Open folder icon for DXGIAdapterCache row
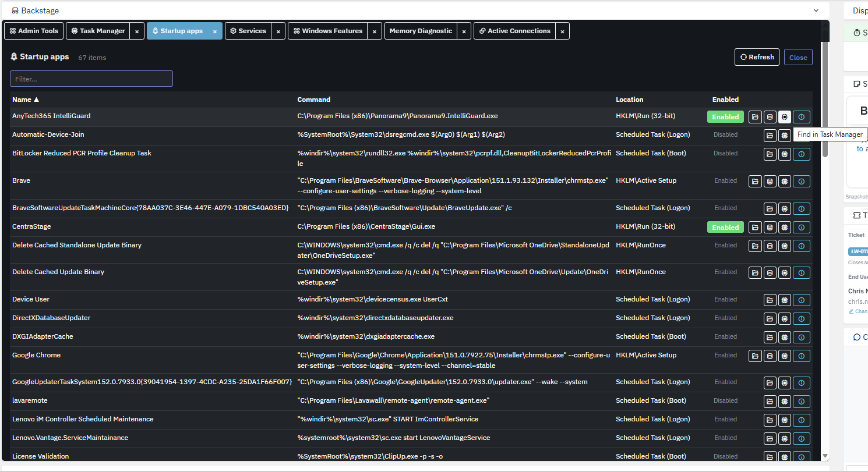 (770, 337)
